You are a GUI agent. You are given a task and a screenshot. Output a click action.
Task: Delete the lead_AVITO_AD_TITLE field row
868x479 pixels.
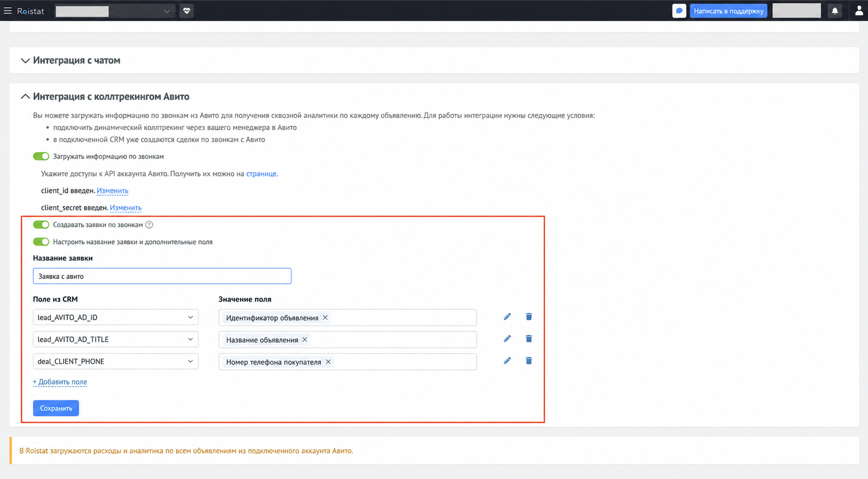click(529, 339)
